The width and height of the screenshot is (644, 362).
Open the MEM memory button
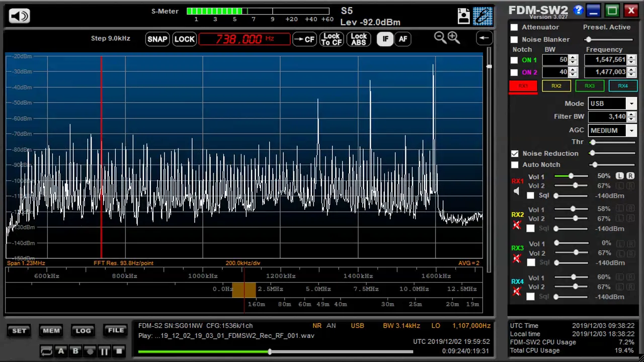[x=51, y=331]
